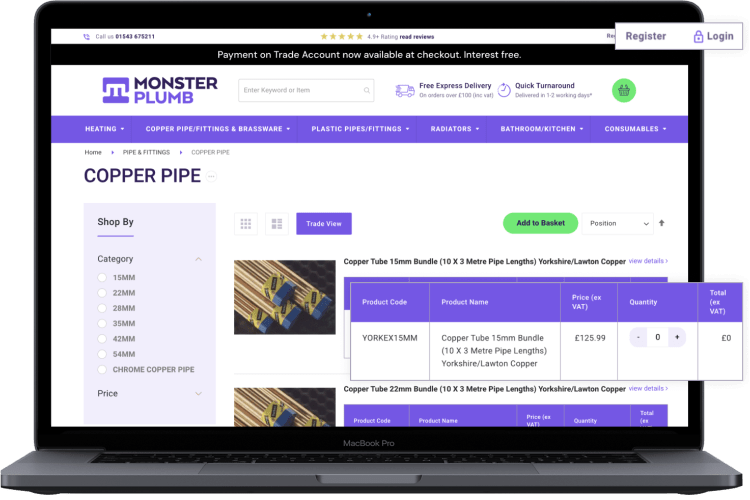Viewport: 750px width, 500px height.
Task: Click the delivery truck icon
Action: [x=405, y=90]
